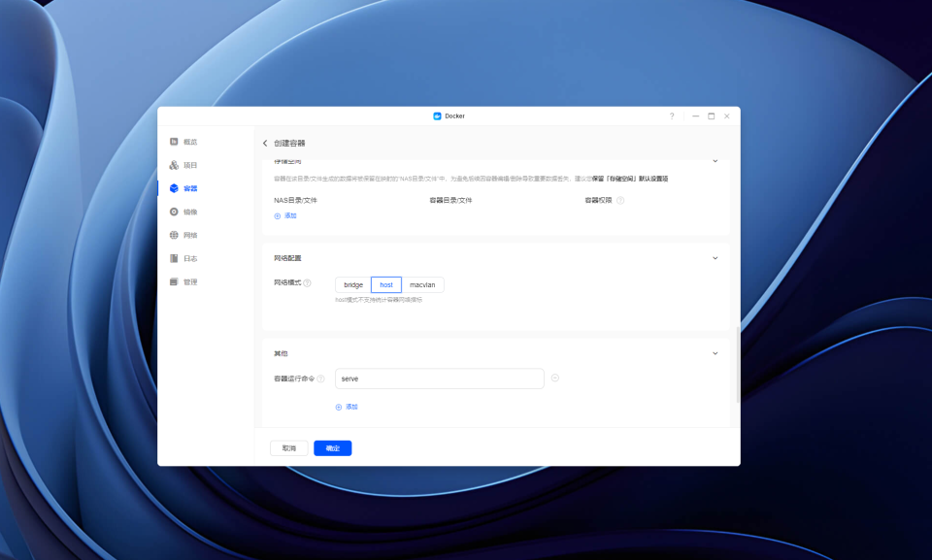The height and width of the screenshot is (560, 932).
Task: Open the 网络 network section in sidebar
Action: pos(183,236)
